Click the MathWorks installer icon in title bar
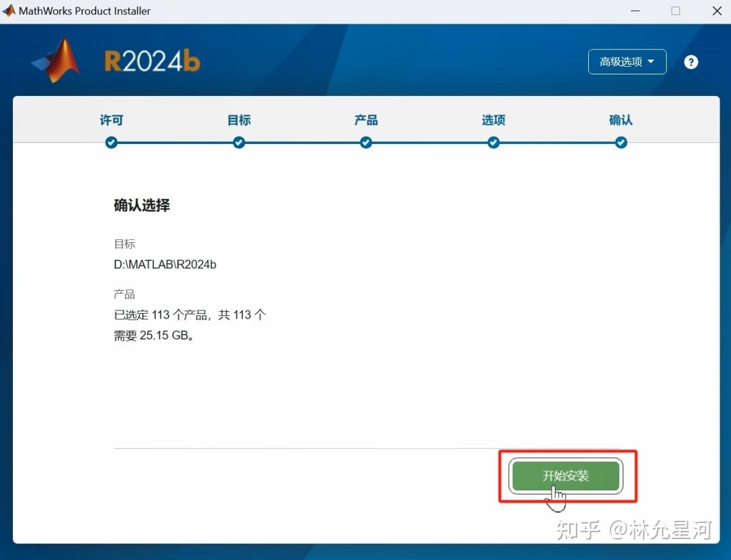 (9, 10)
